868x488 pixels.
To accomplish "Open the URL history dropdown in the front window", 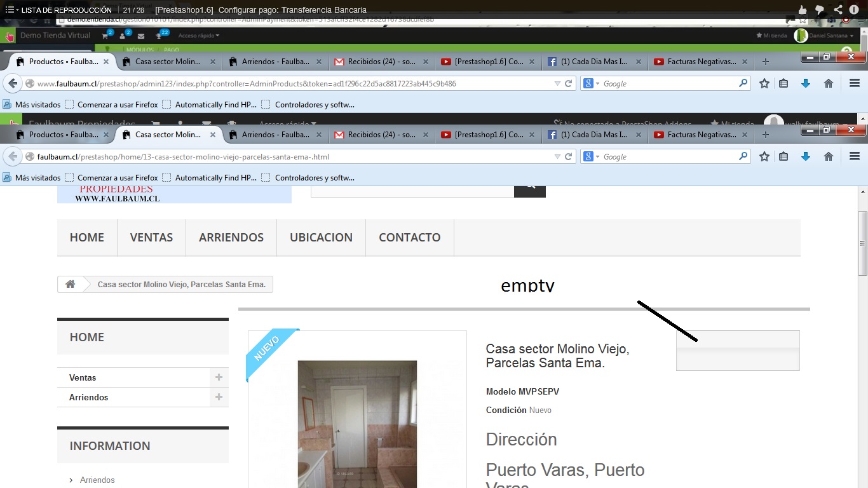I will point(557,156).
